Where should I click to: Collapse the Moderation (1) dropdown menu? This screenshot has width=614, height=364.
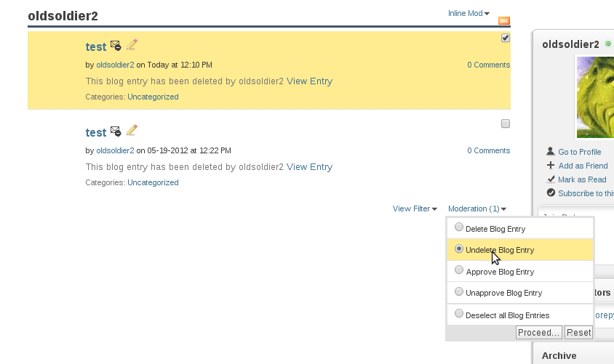click(477, 209)
